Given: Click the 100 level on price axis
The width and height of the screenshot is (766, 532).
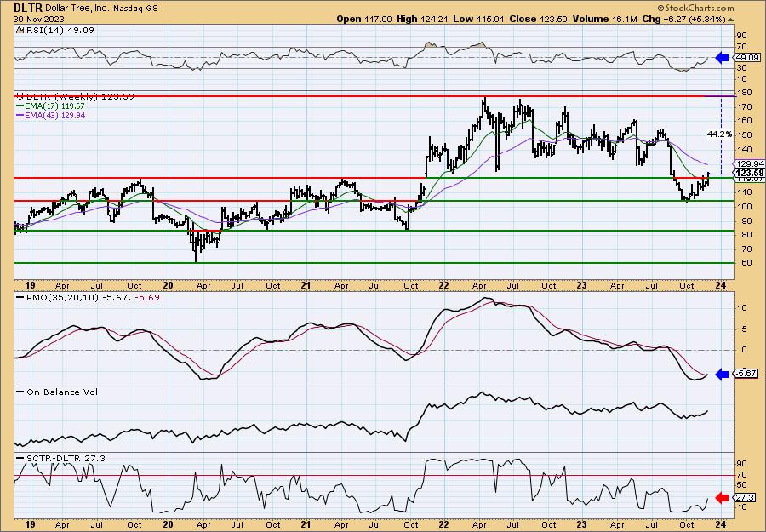Looking at the screenshot, I should tap(744, 206).
